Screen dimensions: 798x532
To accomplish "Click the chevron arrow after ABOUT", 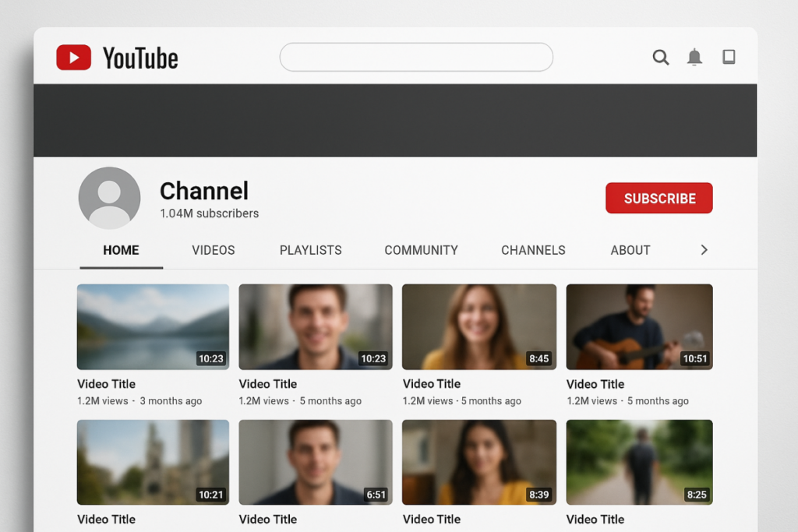I will coord(704,250).
